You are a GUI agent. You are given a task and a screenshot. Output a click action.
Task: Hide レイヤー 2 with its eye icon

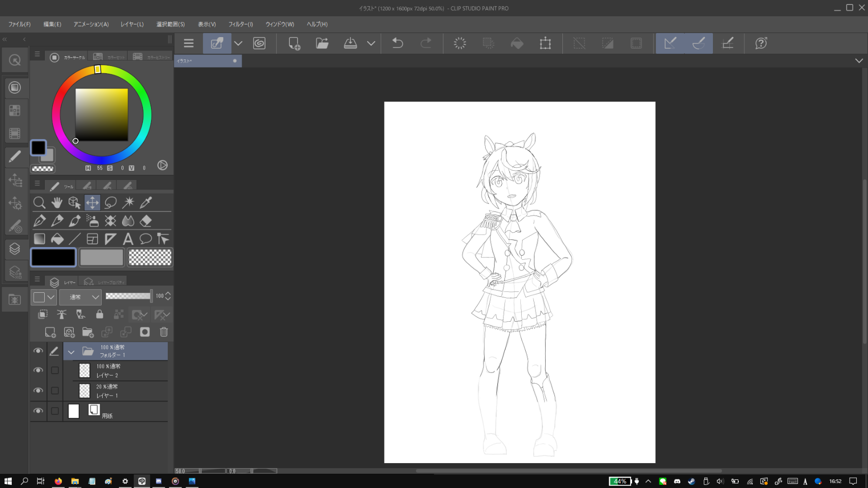(38, 371)
